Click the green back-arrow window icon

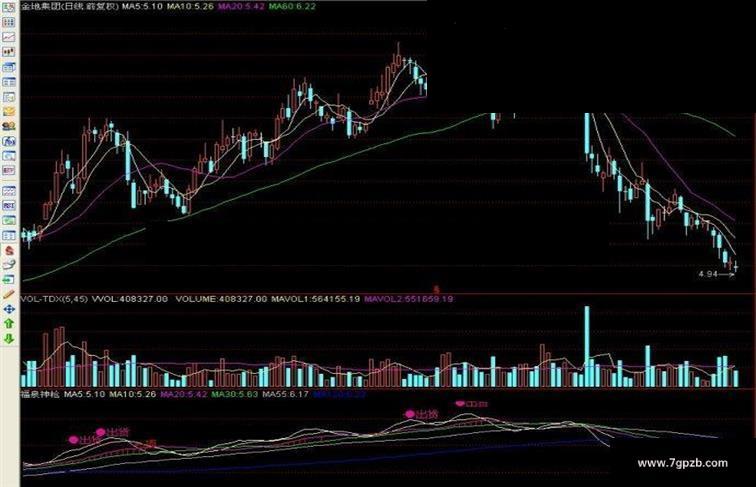point(9,280)
